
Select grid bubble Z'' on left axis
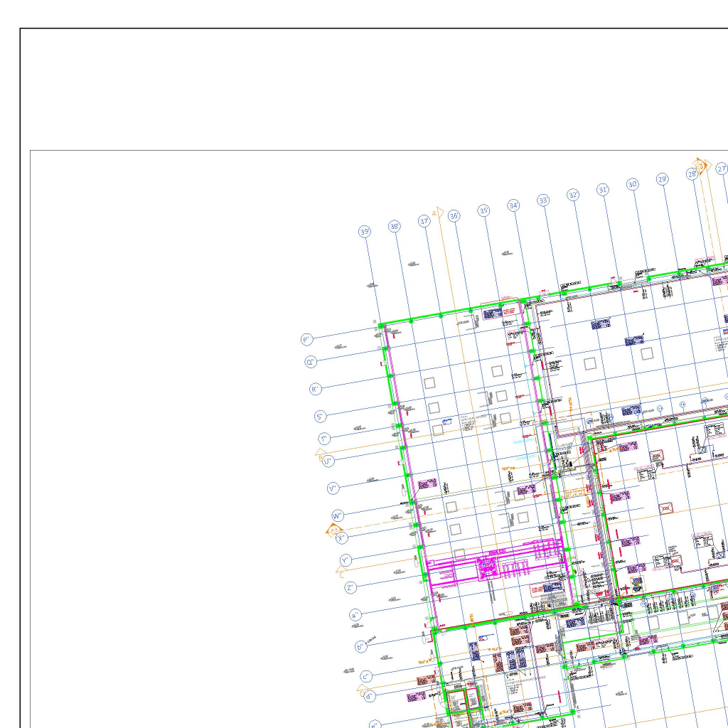pos(350,588)
